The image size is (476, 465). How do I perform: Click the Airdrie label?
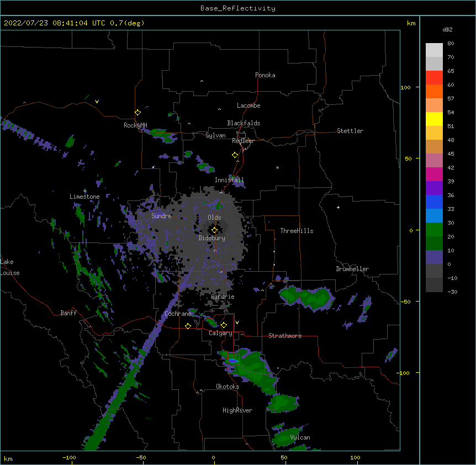click(223, 297)
